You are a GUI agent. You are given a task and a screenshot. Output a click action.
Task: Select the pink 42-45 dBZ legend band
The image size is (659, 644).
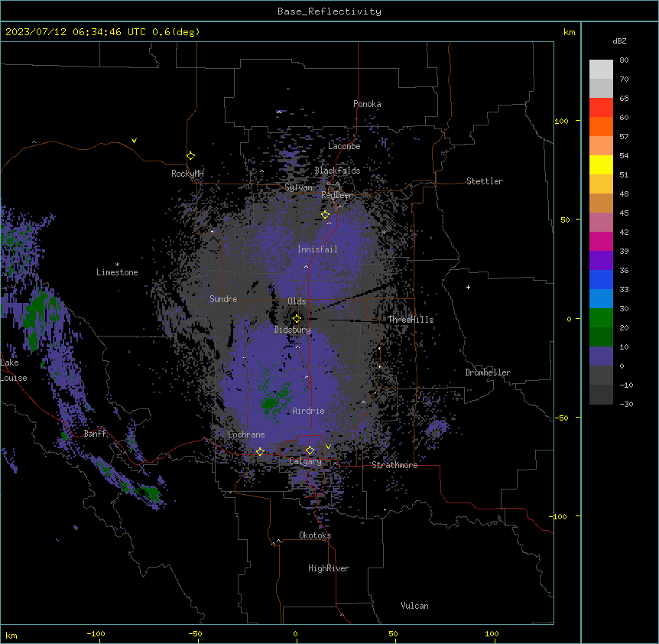click(601, 223)
